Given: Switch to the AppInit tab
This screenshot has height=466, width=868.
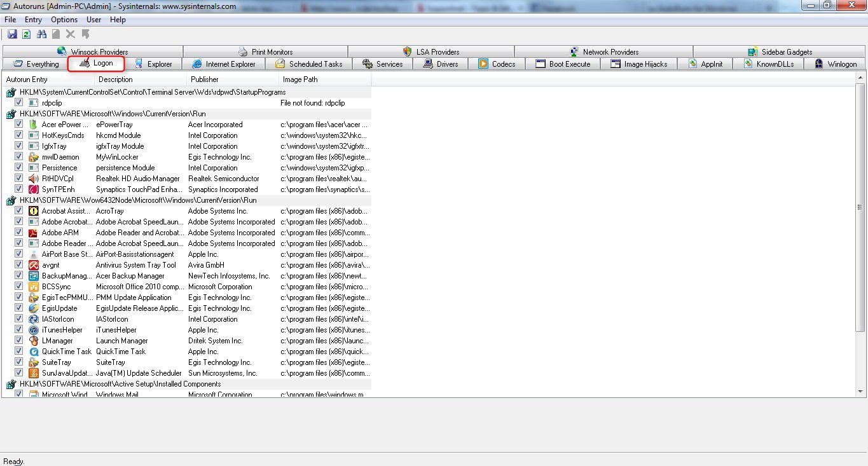Looking at the screenshot, I should pyautogui.click(x=705, y=64).
